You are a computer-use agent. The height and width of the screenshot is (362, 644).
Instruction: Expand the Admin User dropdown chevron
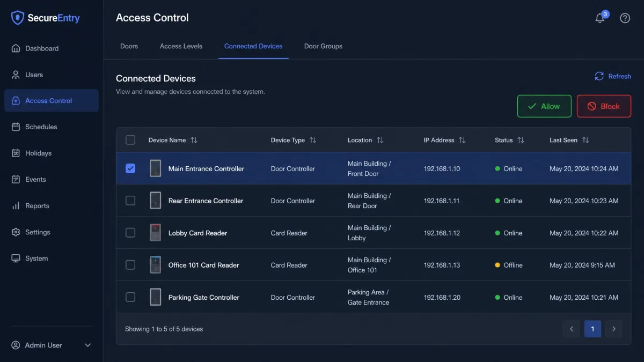pos(88,345)
